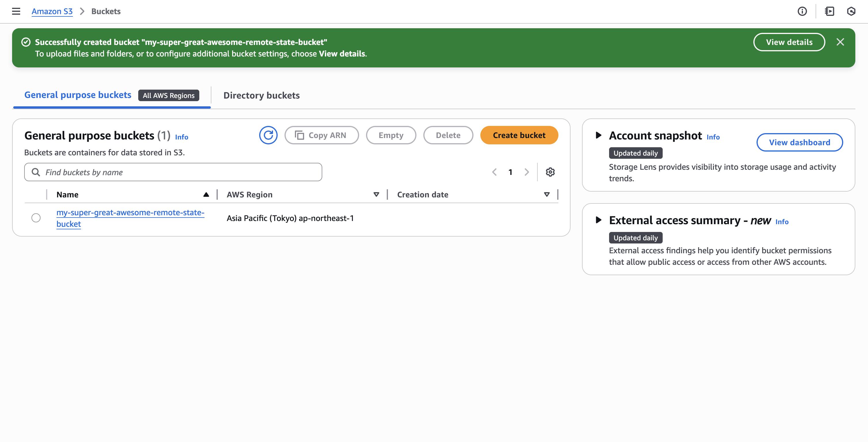This screenshot has width=868, height=442.
Task: Dismiss the green success banner
Action: tap(840, 42)
